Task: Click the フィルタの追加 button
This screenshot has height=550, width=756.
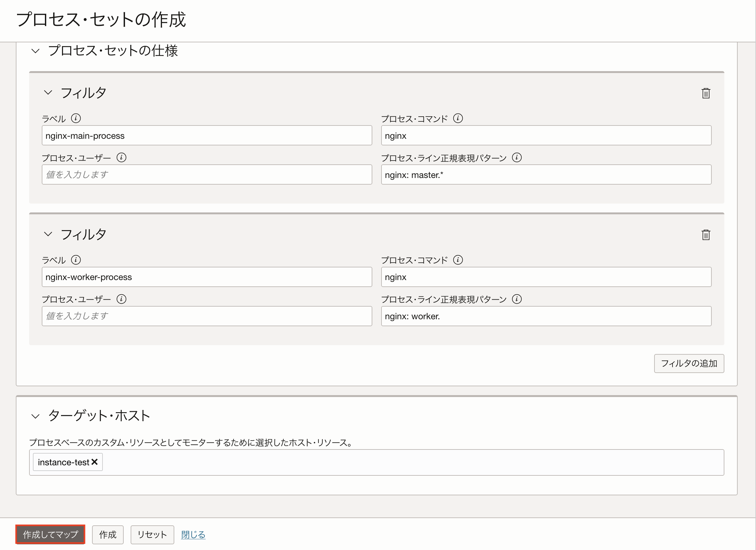Action: (x=689, y=363)
